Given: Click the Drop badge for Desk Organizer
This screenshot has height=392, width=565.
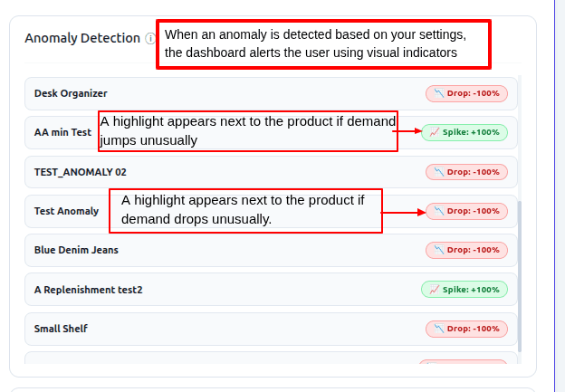Looking at the screenshot, I should pos(466,93).
